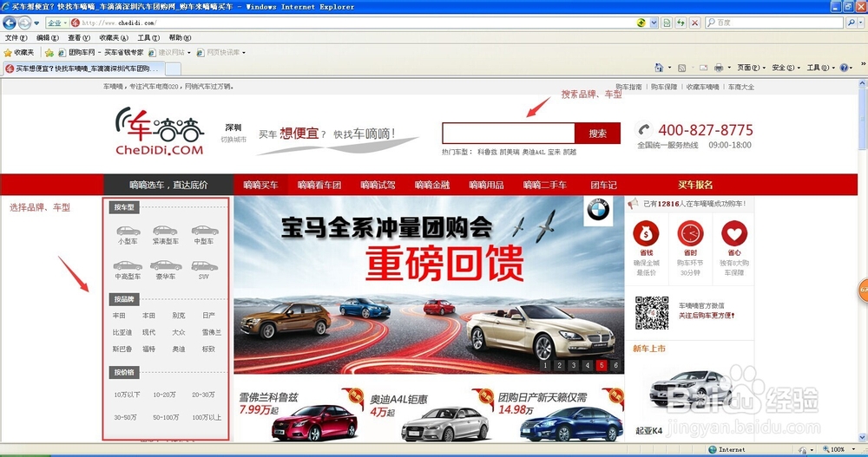Open the 页面(P) command bar dropdown
Image resolution: width=868 pixels, height=457 pixels.
coord(751,68)
